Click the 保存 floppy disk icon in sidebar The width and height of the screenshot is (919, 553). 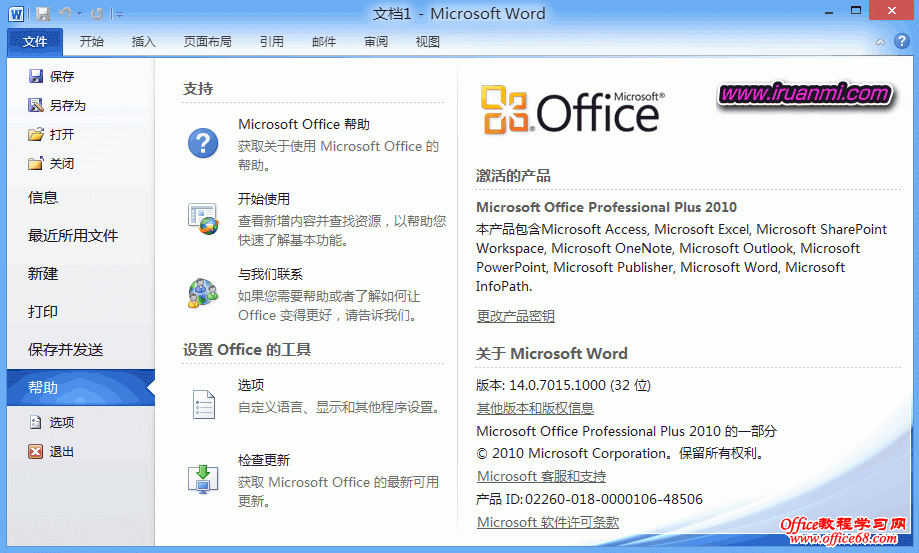(x=36, y=76)
